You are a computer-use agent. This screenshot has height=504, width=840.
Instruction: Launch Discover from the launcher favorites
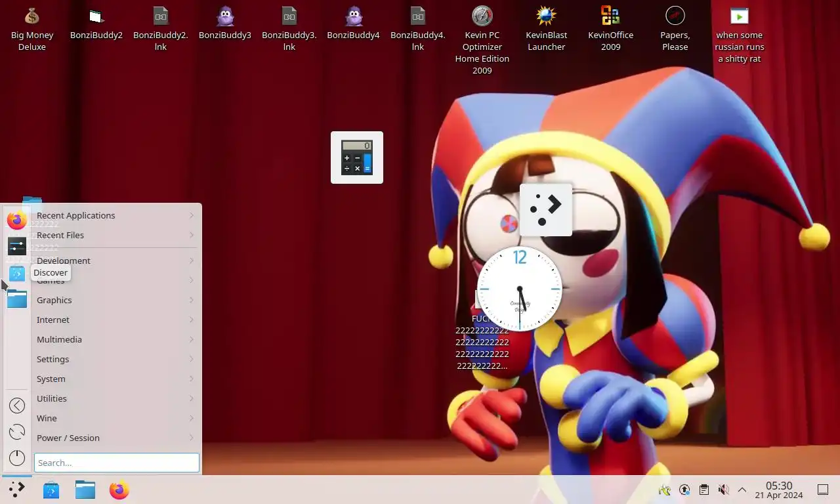pyautogui.click(x=17, y=273)
